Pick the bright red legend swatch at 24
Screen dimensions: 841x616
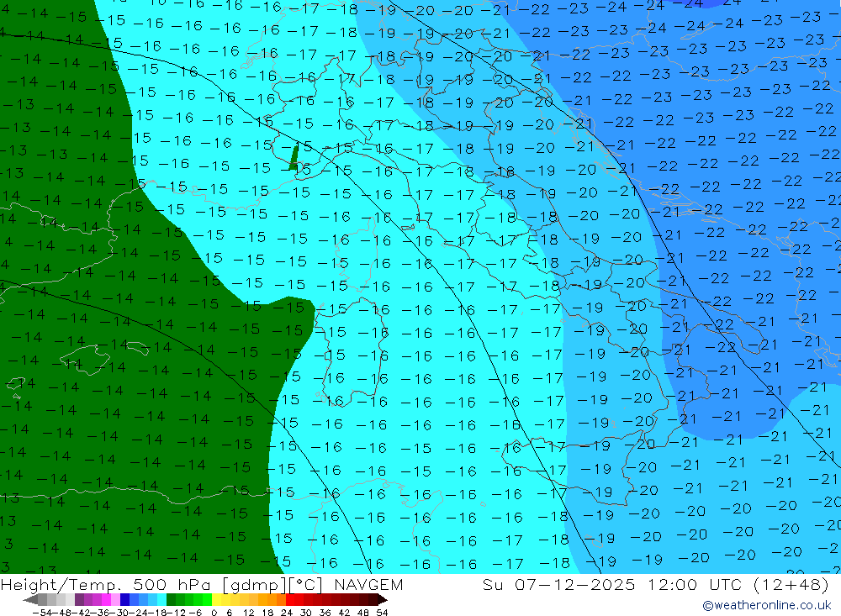pos(290,599)
